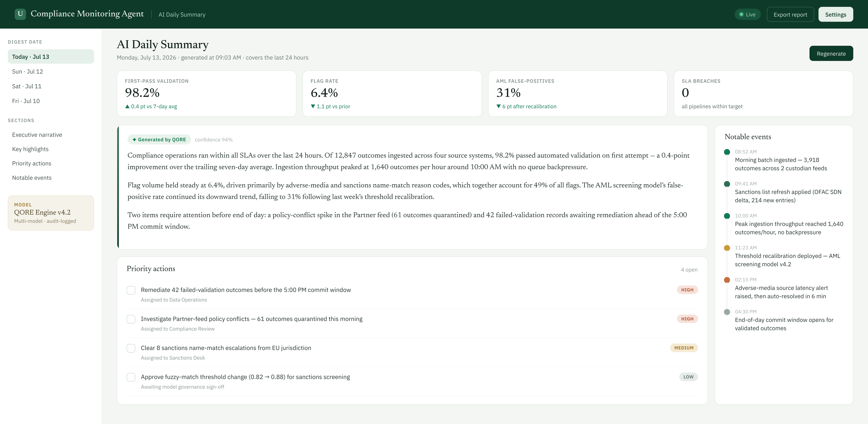The width and height of the screenshot is (868, 424).
Task: Click the down triangle on AML False-Positives card
Action: [499, 106]
